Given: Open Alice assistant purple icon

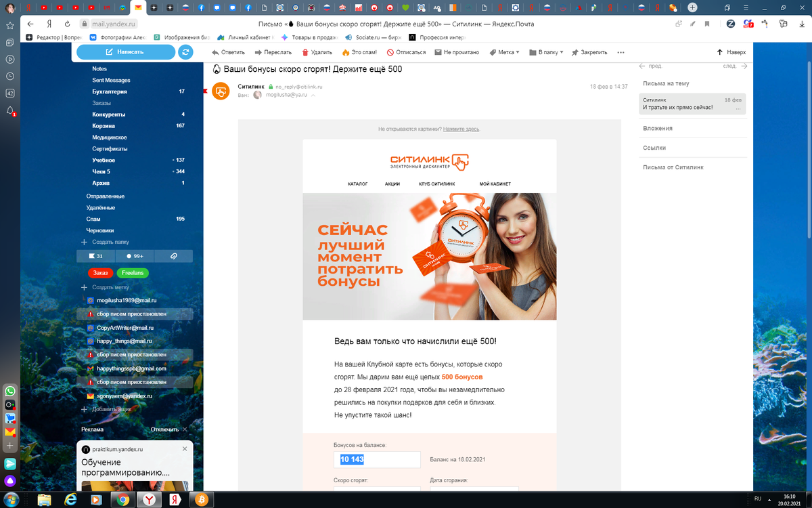Looking at the screenshot, I should click(10, 482).
